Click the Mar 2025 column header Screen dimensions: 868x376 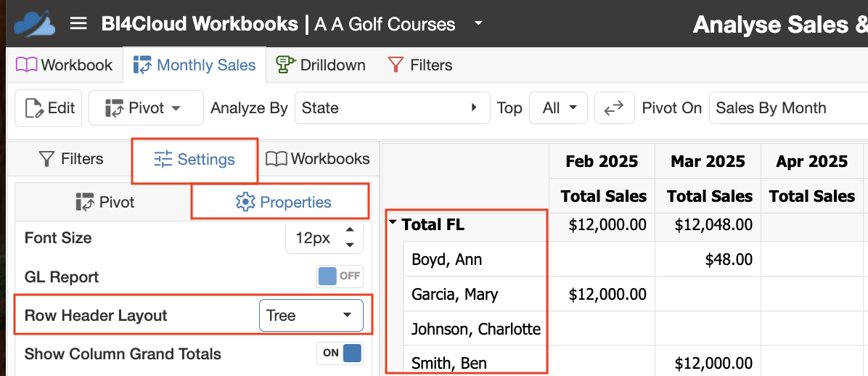coord(708,161)
